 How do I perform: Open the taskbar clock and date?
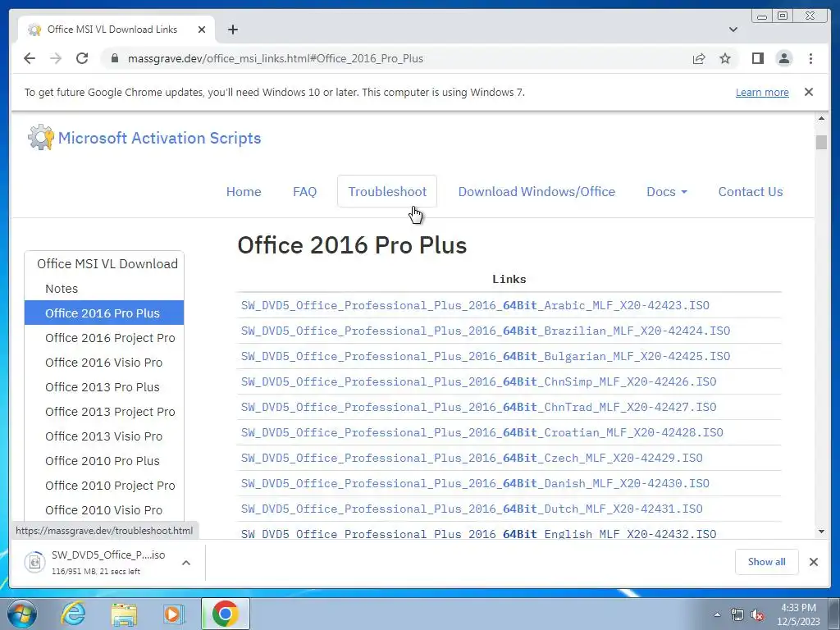(x=798, y=614)
